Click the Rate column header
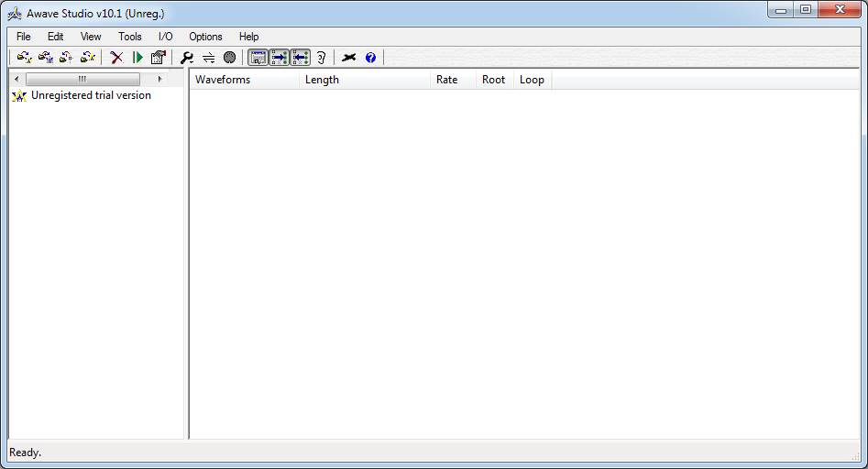Viewport: 868px width, 469px height. (453, 80)
